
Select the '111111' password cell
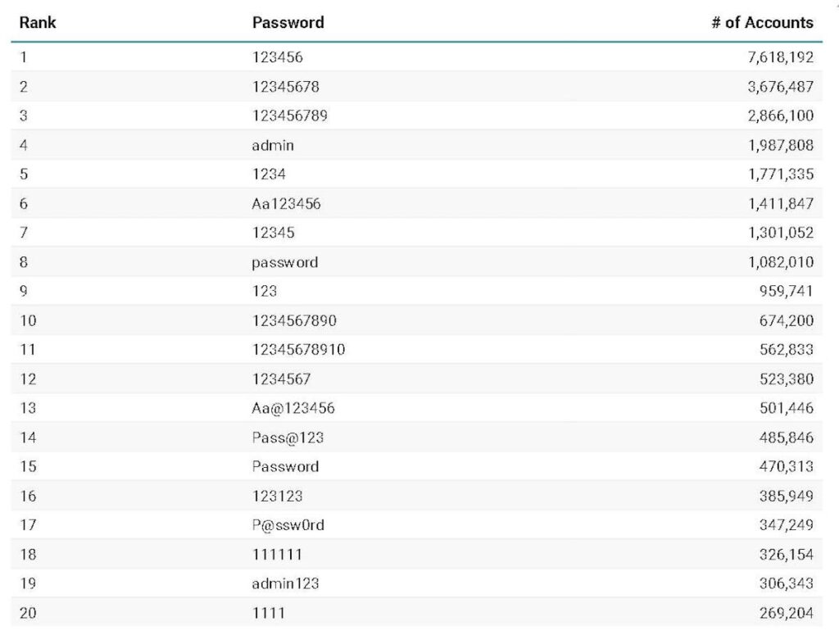point(277,554)
